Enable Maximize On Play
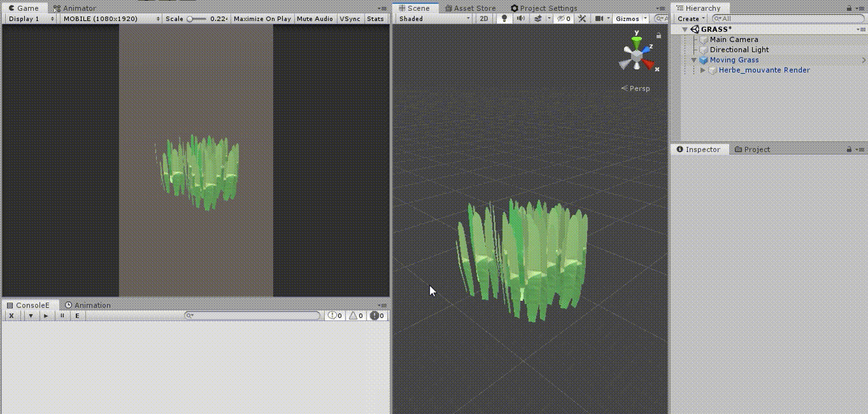The width and height of the screenshot is (868, 414). tap(262, 18)
